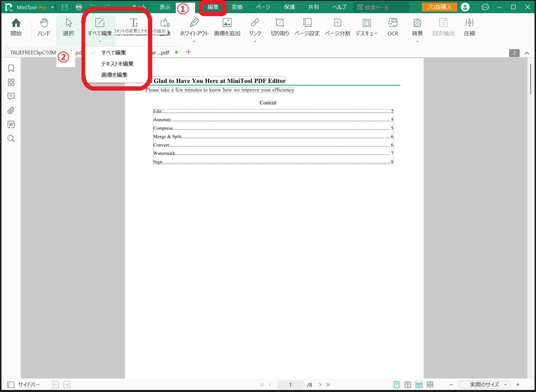Viewport: 536px width, 392px height.
Task: Expand the ホワイトアウト dropdown arrow
Action: 194,42
